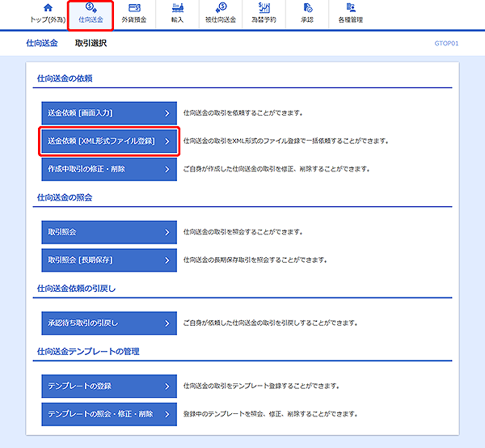This screenshot has width=485, height=448.
Task: Open 取引照会 [長期保存]
Action: tap(109, 260)
